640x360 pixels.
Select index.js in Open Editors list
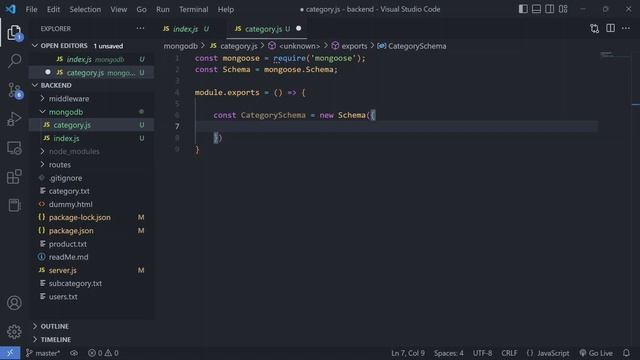91,59
